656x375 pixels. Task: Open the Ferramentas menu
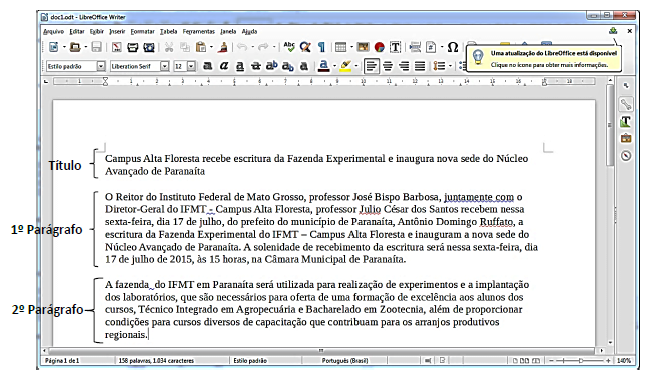pyautogui.click(x=198, y=31)
